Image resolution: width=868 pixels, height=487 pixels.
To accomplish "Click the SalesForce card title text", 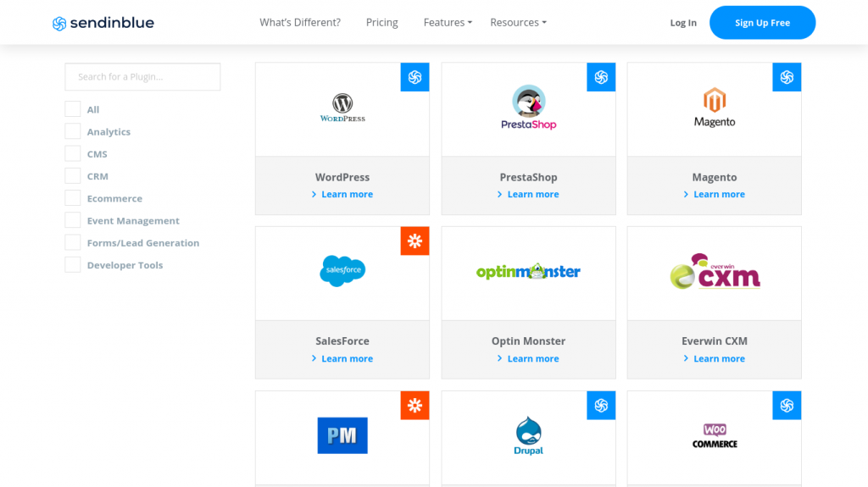I will (x=342, y=340).
